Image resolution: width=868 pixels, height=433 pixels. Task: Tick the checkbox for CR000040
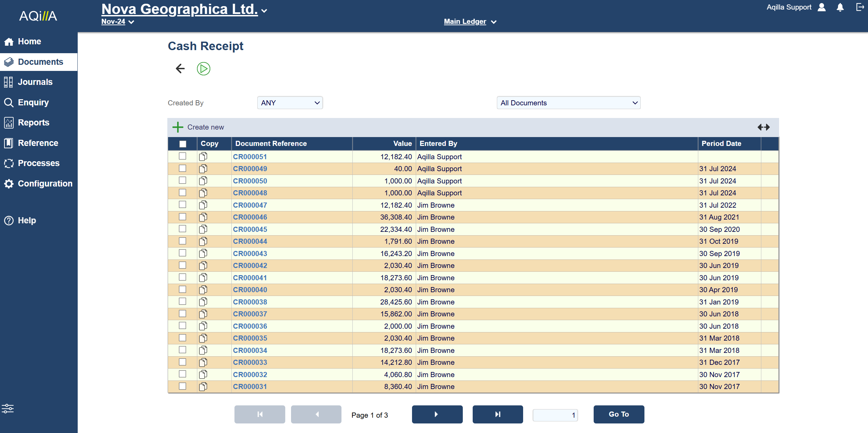pyautogui.click(x=183, y=289)
